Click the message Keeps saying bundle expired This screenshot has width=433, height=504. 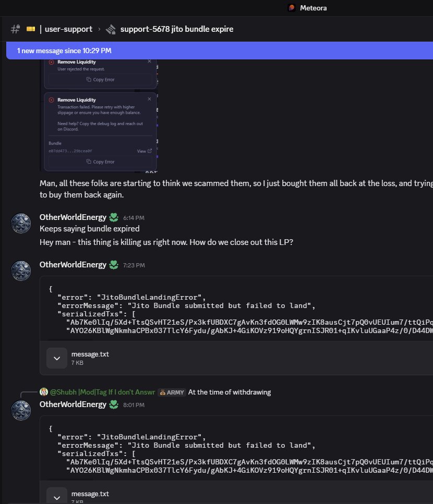click(89, 228)
